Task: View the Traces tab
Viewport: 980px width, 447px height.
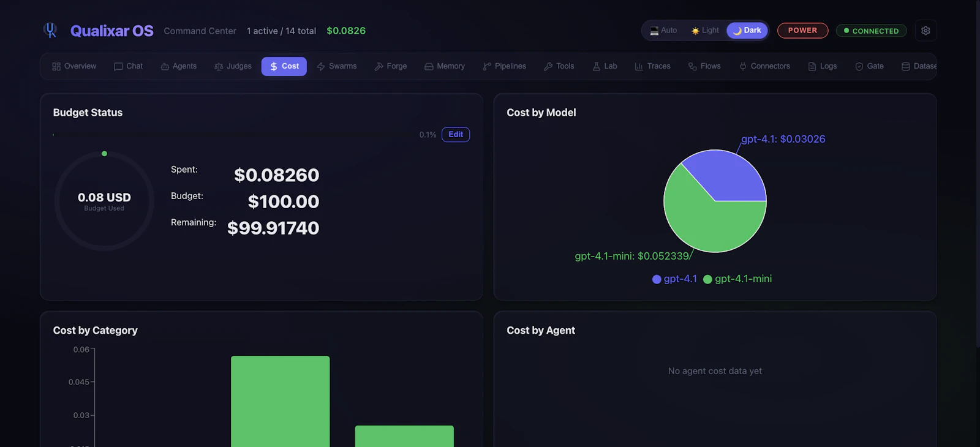Action: (x=653, y=66)
